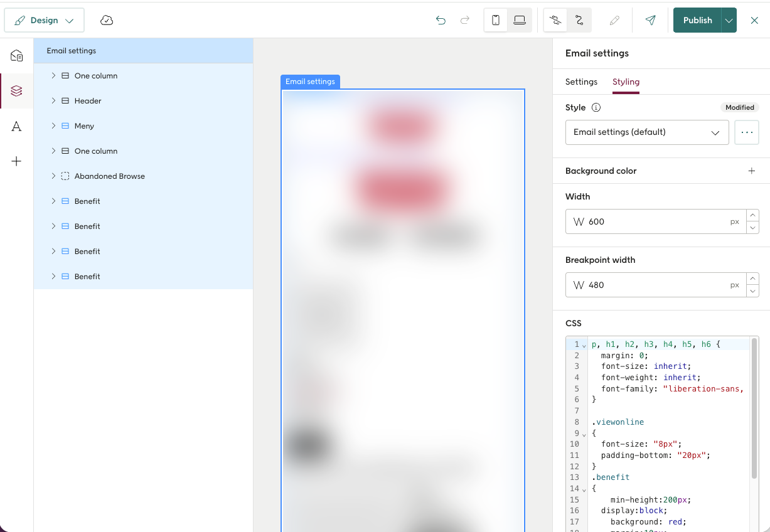770x532 pixels.
Task: Click the Publish button
Action: 697,20
